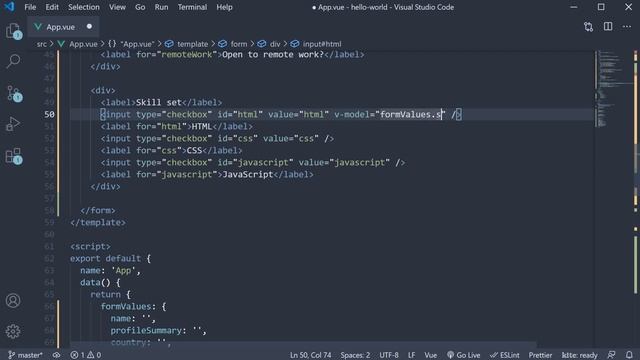Screen dimensions: 640x360
Task: Click 'export default' in script
Action: pyautogui.click(x=106, y=259)
